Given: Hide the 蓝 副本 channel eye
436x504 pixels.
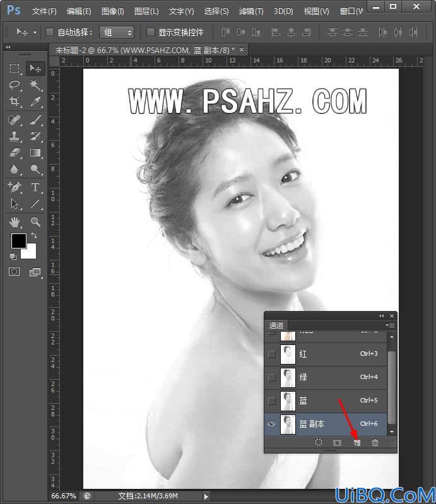Looking at the screenshot, I should (272, 424).
